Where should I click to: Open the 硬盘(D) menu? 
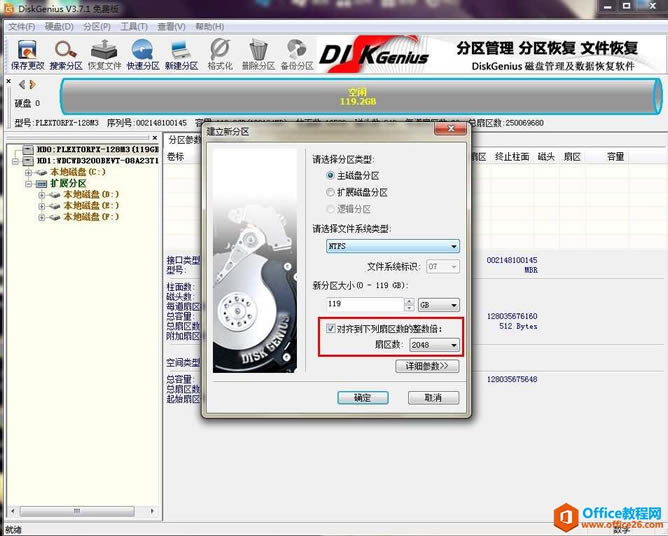59,27
